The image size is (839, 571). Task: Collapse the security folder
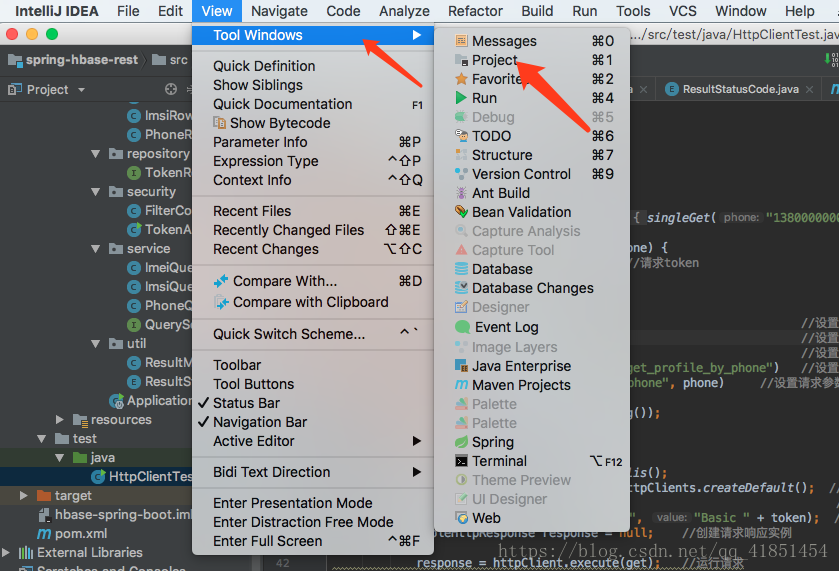tap(96, 192)
